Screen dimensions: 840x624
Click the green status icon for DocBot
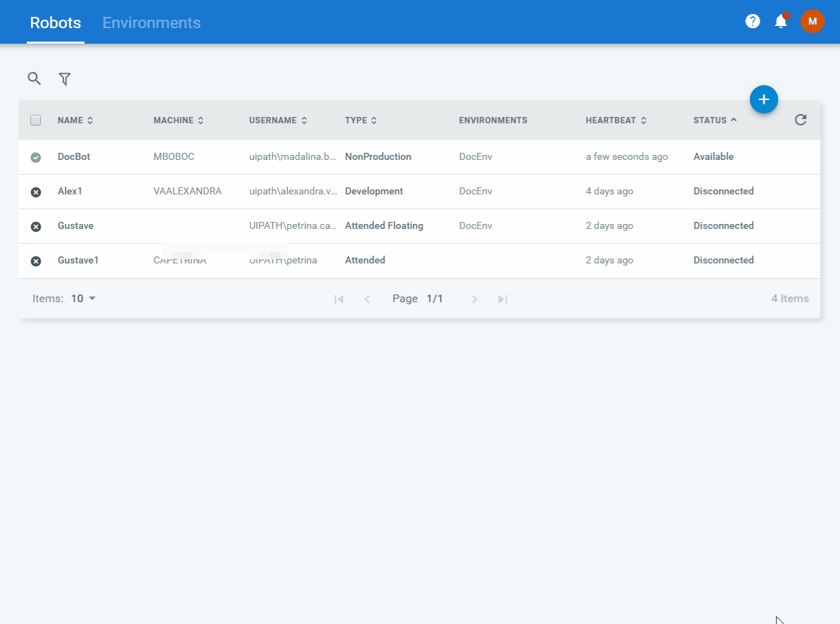coord(36,157)
